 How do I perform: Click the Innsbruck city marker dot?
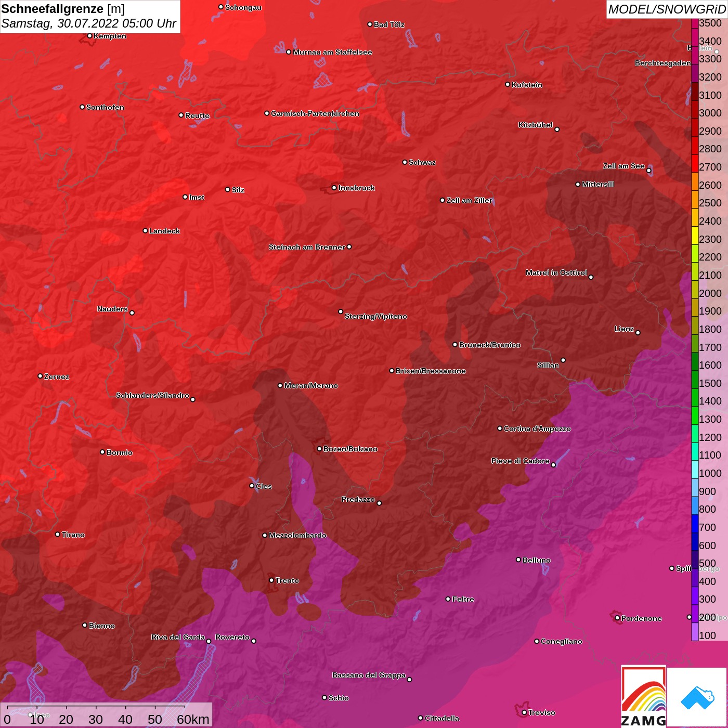[x=334, y=188]
